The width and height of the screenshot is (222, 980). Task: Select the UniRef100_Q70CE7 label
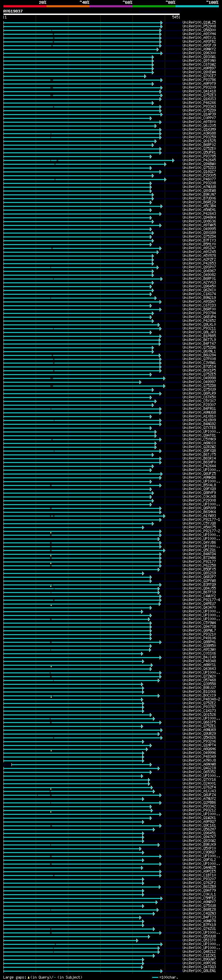click(199, 76)
